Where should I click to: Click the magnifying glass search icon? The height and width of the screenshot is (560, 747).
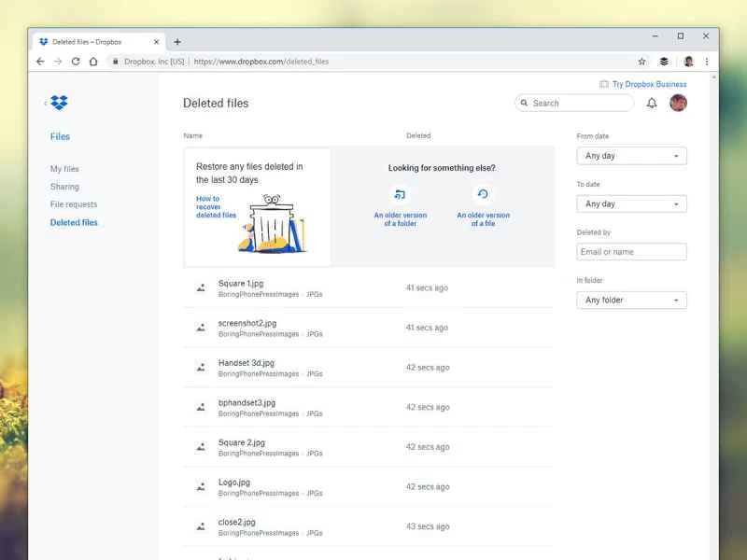coord(525,103)
